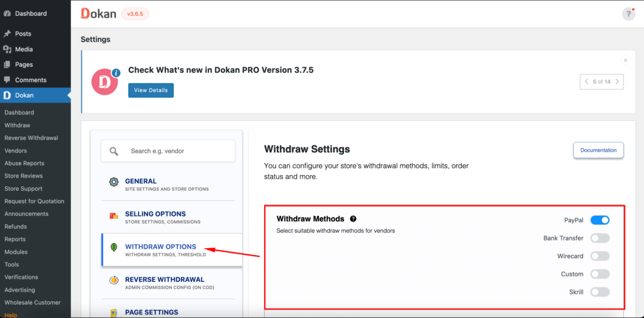The image size is (644, 318).
Task: Click the Dokan D icon in sidebar
Action: tap(7, 96)
